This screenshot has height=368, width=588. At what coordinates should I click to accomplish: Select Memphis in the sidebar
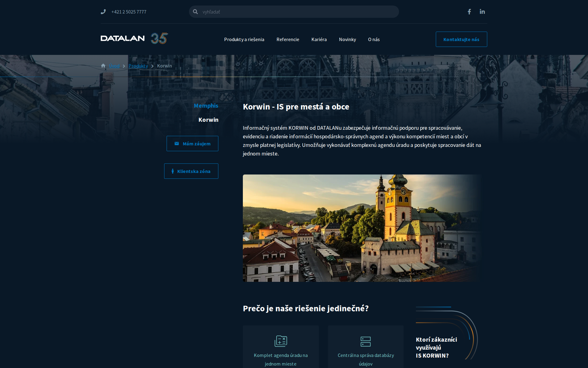pyautogui.click(x=206, y=105)
